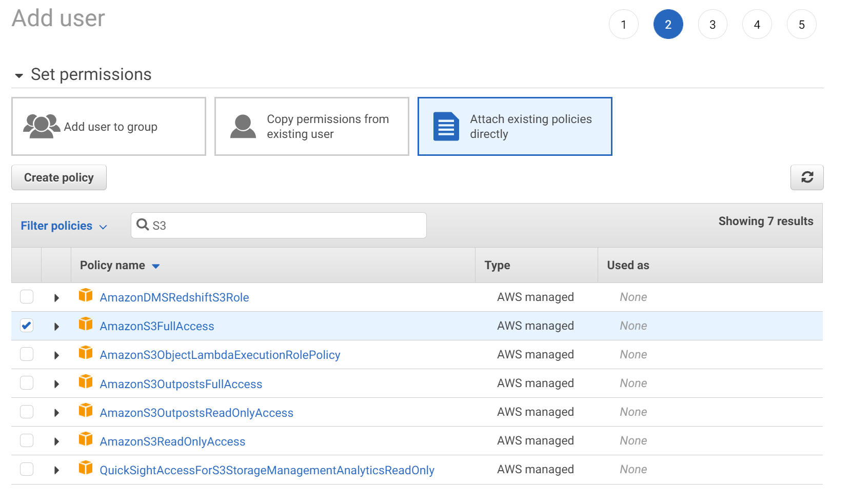Click the orange box icon beside AmazonS3OutpostsFullAccess
This screenshot has height=504, width=851.
[x=86, y=381]
